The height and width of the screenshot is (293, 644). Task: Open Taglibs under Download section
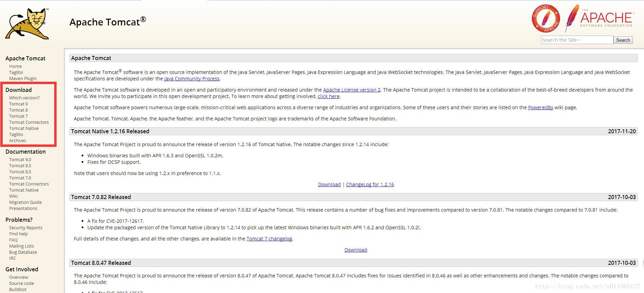point(16,134)
